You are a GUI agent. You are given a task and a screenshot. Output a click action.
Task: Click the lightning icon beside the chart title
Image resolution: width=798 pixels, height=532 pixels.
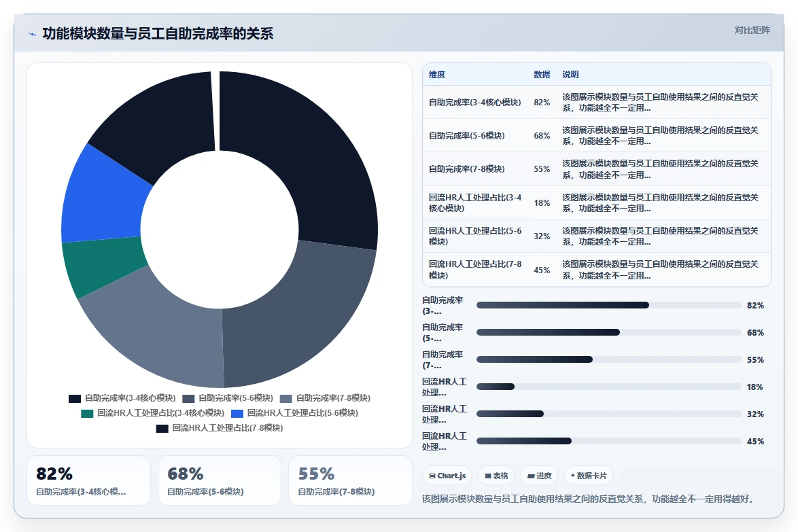[32, 34]
